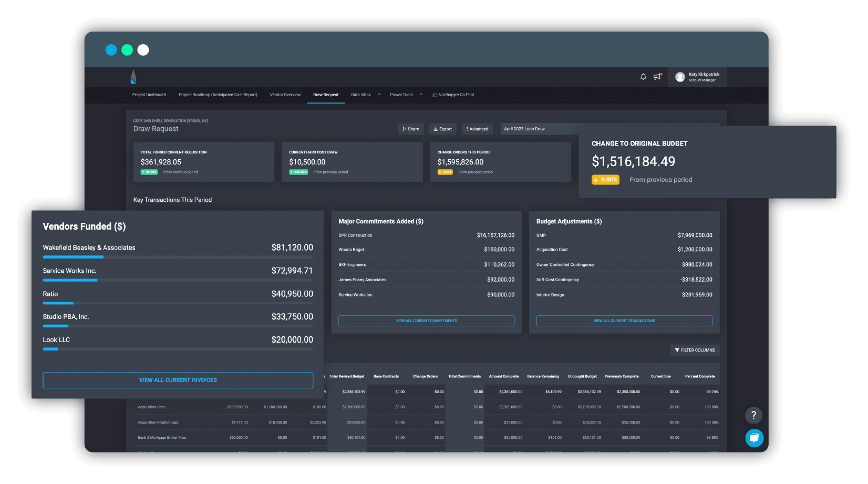Click the orange 0.00% change indicator
This screenshot has height=484, width=868.
[x=605, y=180]
